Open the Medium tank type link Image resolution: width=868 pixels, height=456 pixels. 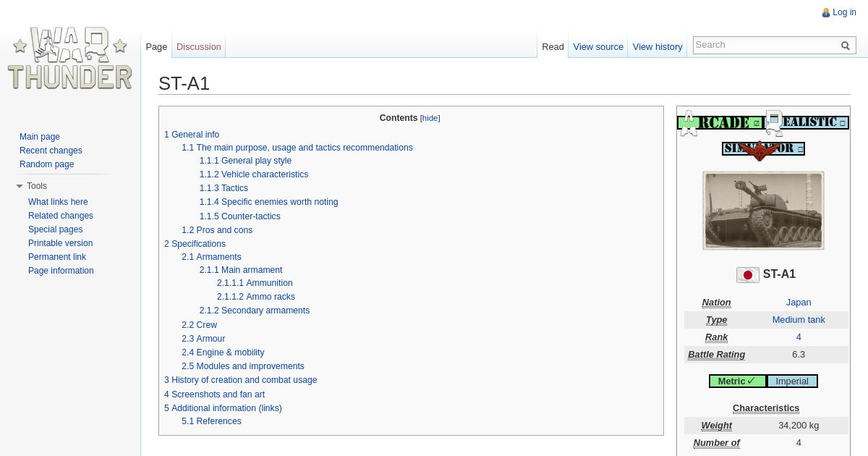[x=799, y=320]
